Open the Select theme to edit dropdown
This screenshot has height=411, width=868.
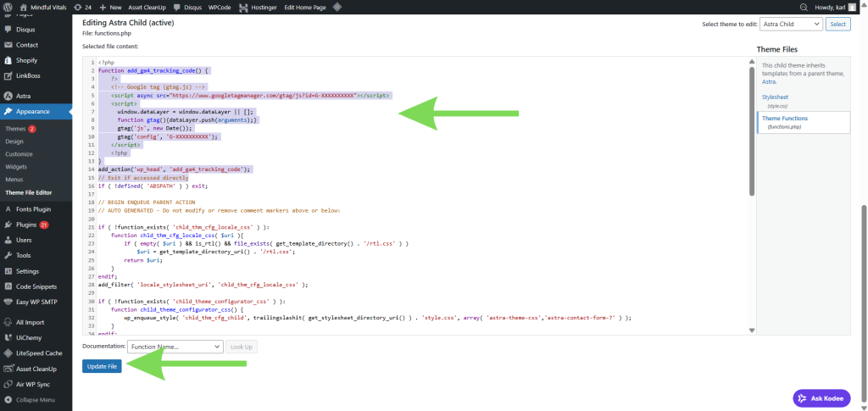791,25
